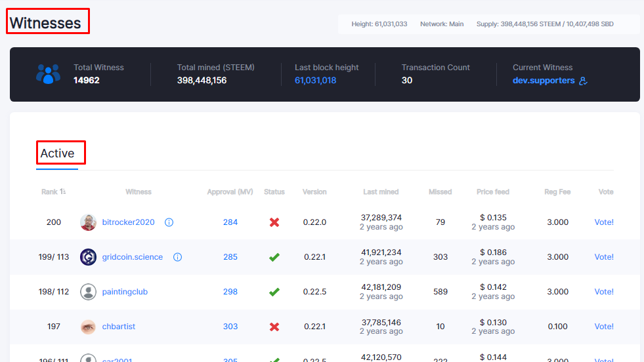Click the Status column header

pos(274,191)
